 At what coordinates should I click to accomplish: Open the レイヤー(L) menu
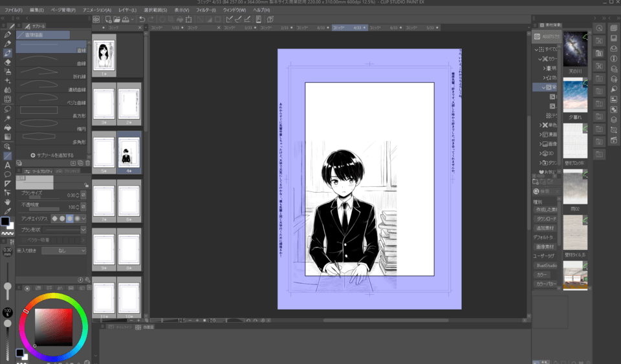[x=127, y=10]
